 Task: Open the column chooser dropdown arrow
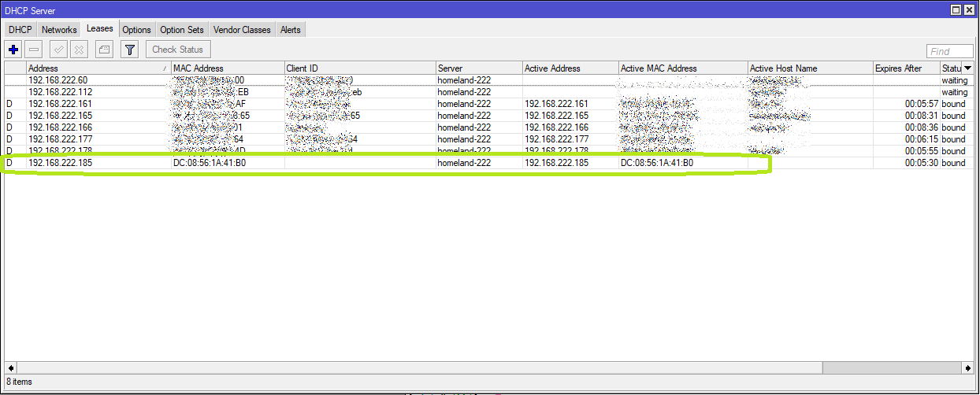(968, 68)
